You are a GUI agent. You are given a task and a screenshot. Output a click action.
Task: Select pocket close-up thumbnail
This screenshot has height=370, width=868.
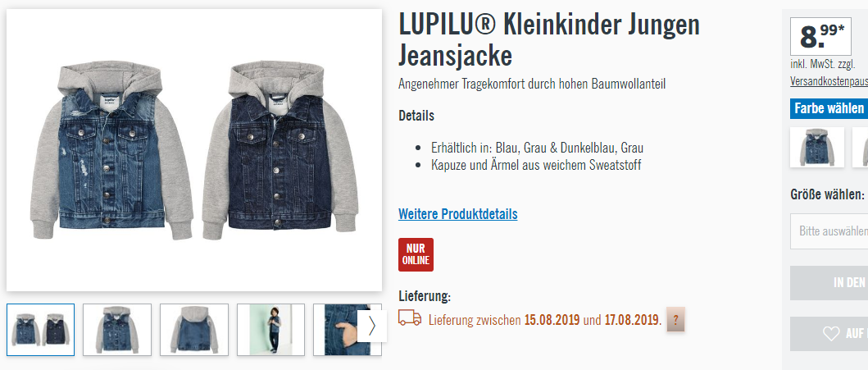click(x=335, y=330)
